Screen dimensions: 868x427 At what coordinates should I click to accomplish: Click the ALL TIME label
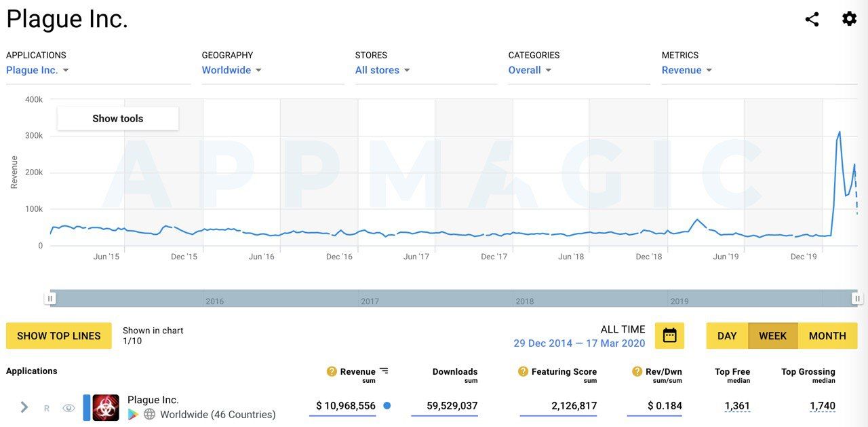(623, 329)
